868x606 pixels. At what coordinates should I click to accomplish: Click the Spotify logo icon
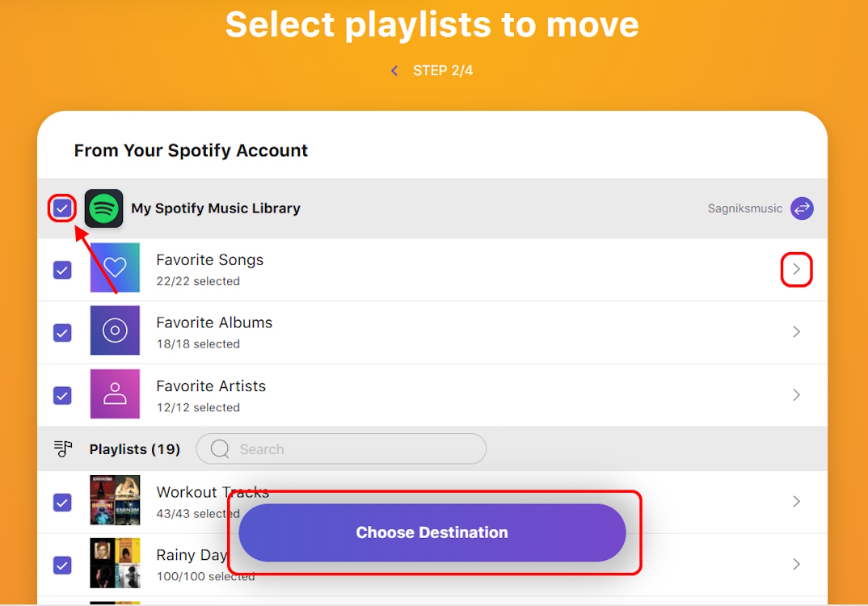tap(103, 208)
